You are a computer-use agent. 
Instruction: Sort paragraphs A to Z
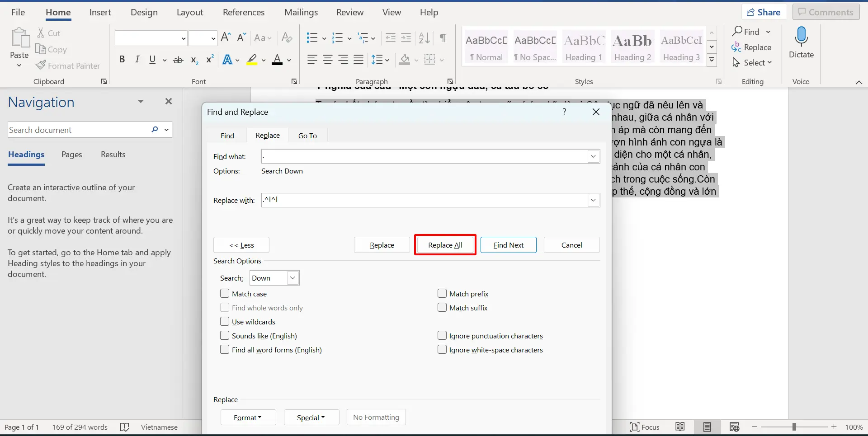(424, 38)
